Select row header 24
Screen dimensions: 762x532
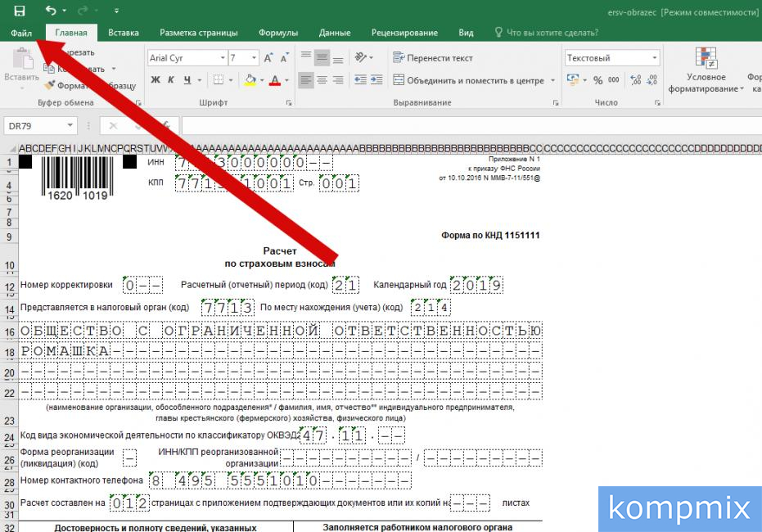(x=9, y=437)
